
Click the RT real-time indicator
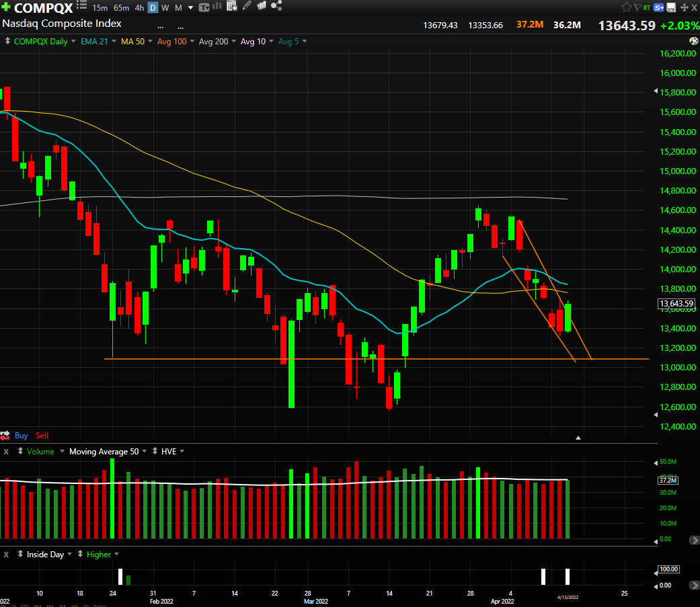pos(646,7)
